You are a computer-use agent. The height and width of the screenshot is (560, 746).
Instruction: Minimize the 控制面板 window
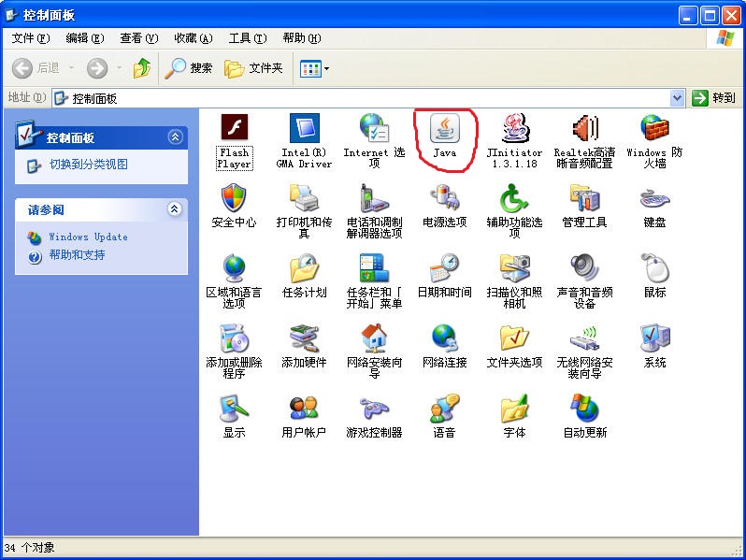(x=687, y=16)
